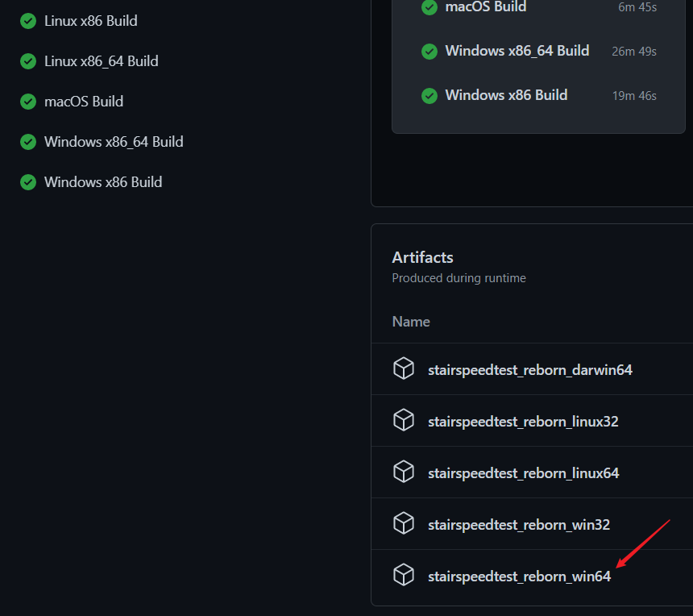Download stairspeedtest_reborn_linux64 artifact
Screen dimensions: 693x616
pos(523,473)
